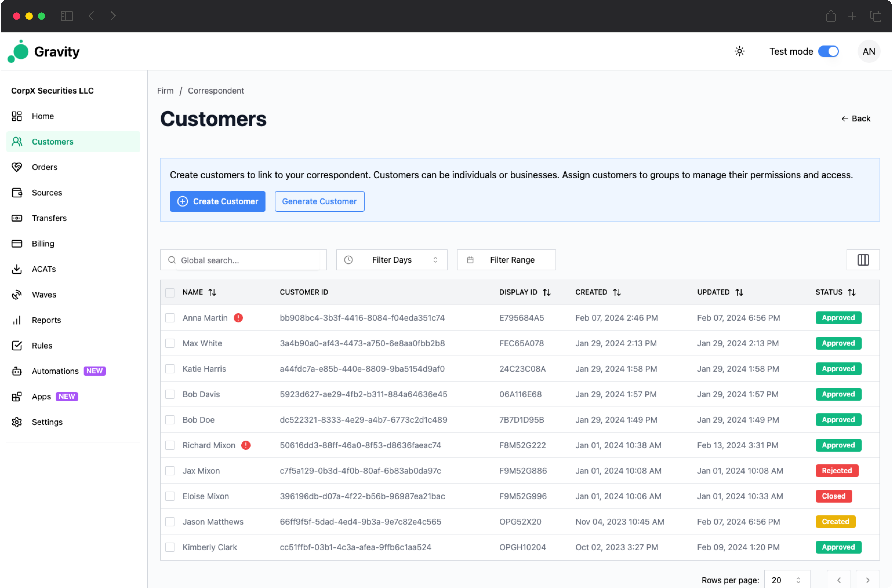Click the Gravity logo icon
The image size is (892, 588).
(x=18, y=51)
